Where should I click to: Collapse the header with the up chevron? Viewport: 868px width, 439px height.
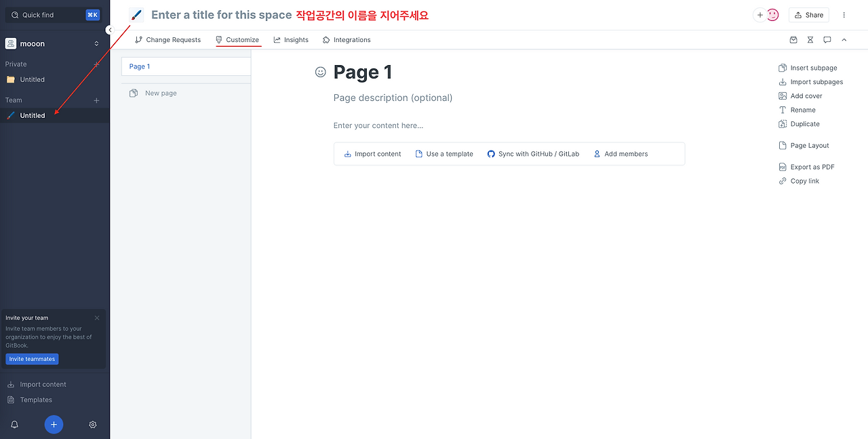(844, 40)
